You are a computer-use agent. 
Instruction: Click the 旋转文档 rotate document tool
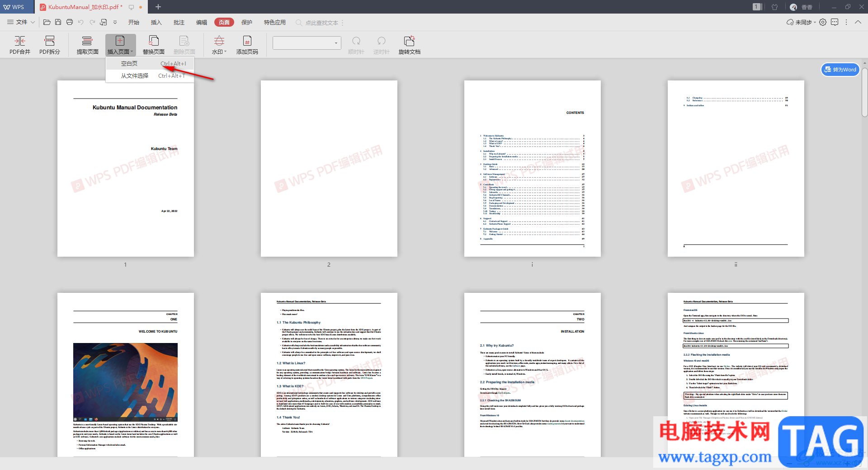[x=410, y=45]
